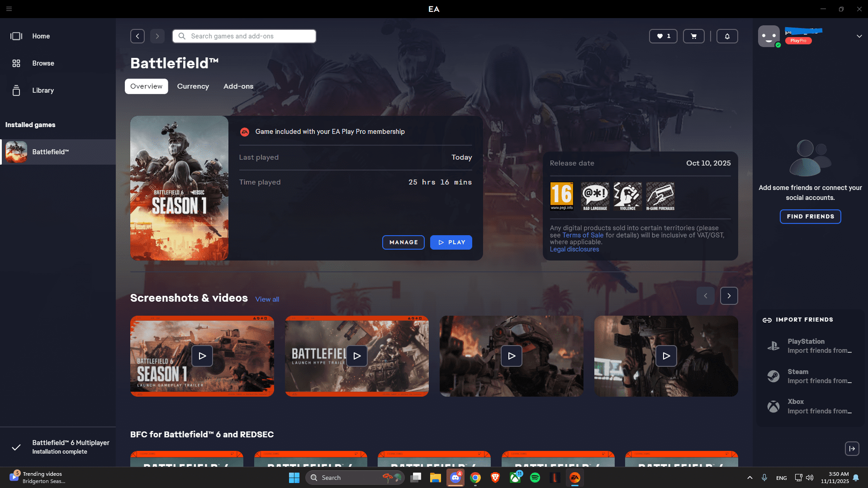Screen dimensions: 868x488
Task: Play the Season 1 gameplay trailer
Action: coord(202,356)
